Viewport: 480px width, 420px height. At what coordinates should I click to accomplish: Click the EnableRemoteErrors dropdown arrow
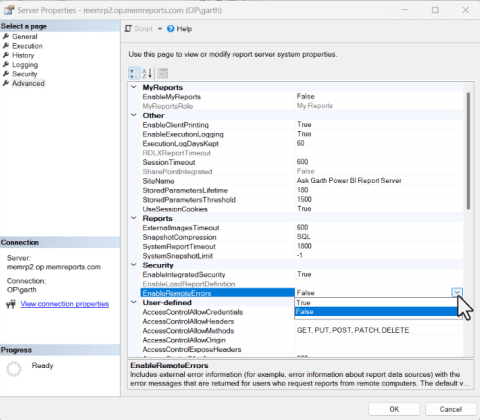click(457, 293)
